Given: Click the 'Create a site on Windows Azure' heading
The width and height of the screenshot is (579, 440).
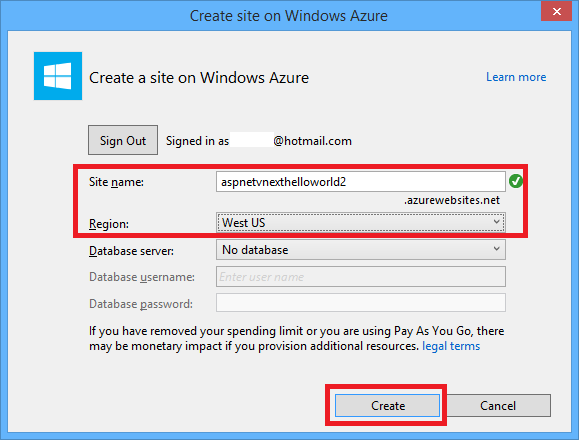Looking at the screenshot, I should [x=199, y=78].
